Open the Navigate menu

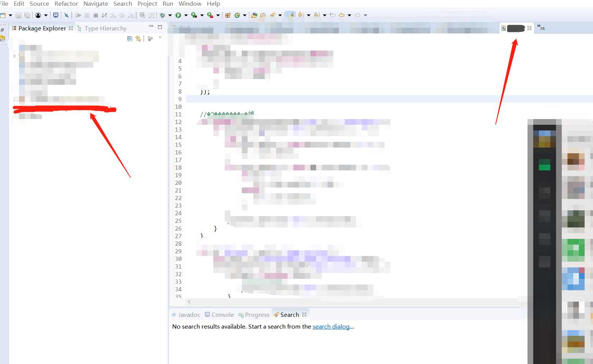click(96, 3)
